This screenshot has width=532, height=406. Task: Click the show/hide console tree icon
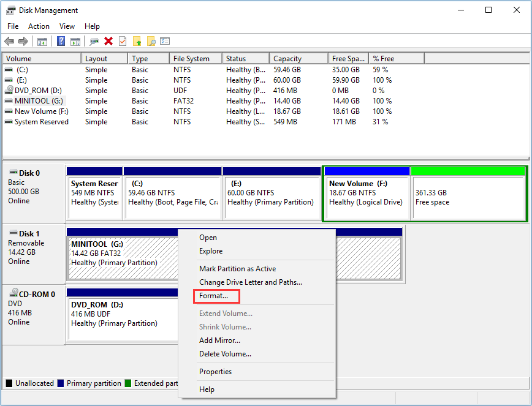(42, 41)
